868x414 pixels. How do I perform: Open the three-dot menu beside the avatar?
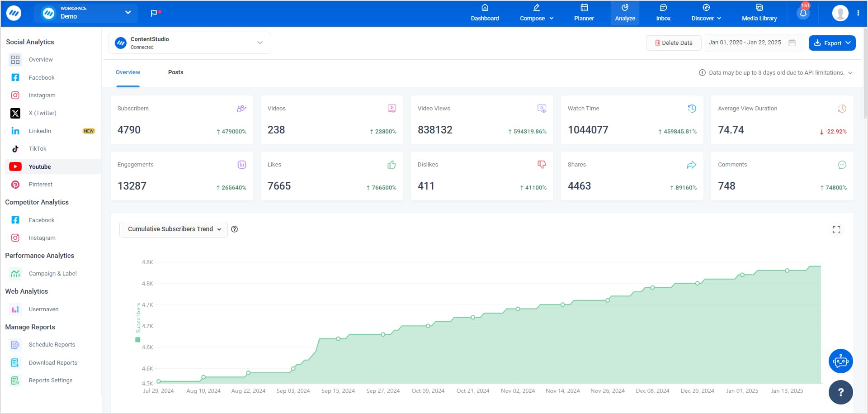(858, 13)
